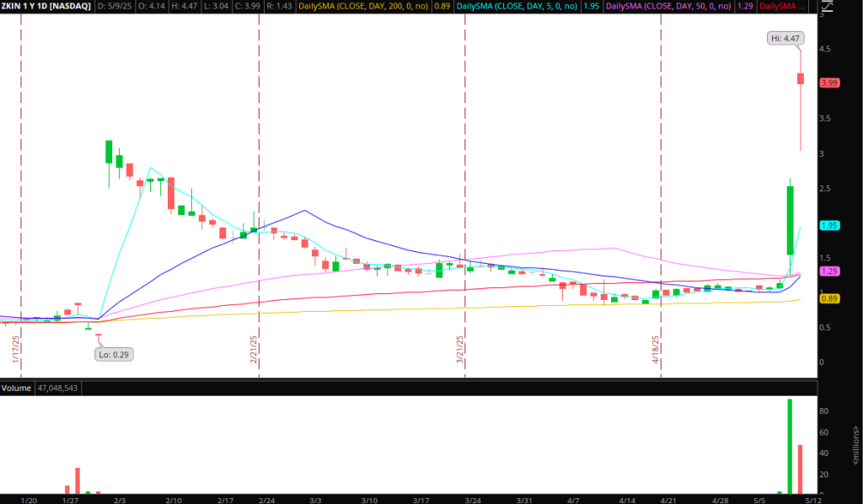The height and width of the screenshot is (504, 863).
Task: Click the red 3.99 last price tag
Action: 829,83
